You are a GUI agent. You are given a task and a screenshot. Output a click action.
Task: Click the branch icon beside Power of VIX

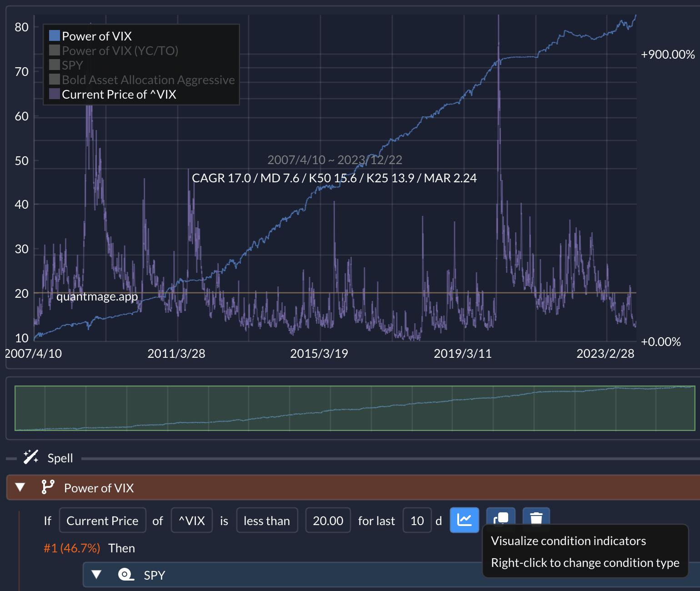click(48, 487)
